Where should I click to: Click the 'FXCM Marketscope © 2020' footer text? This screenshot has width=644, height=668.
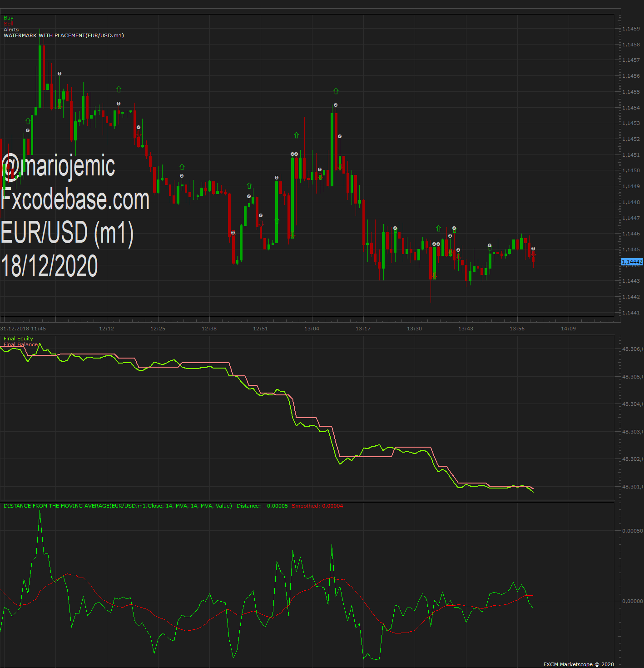[579, 664]
